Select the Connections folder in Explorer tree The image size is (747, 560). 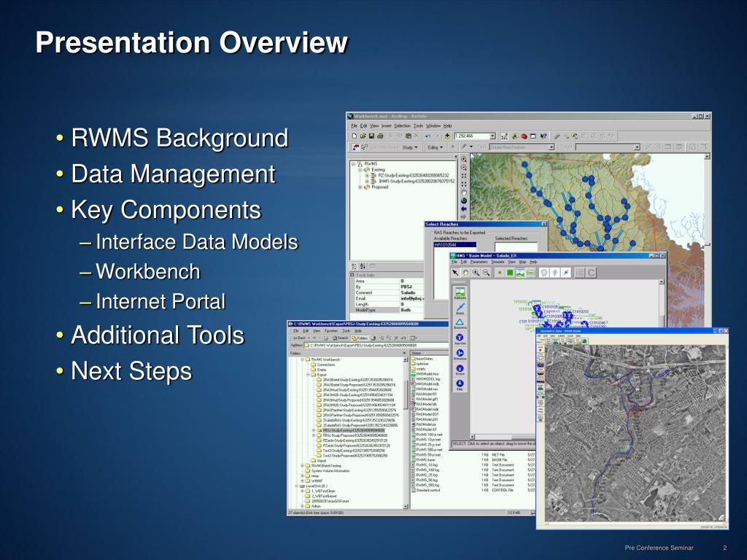pos(326,365)
